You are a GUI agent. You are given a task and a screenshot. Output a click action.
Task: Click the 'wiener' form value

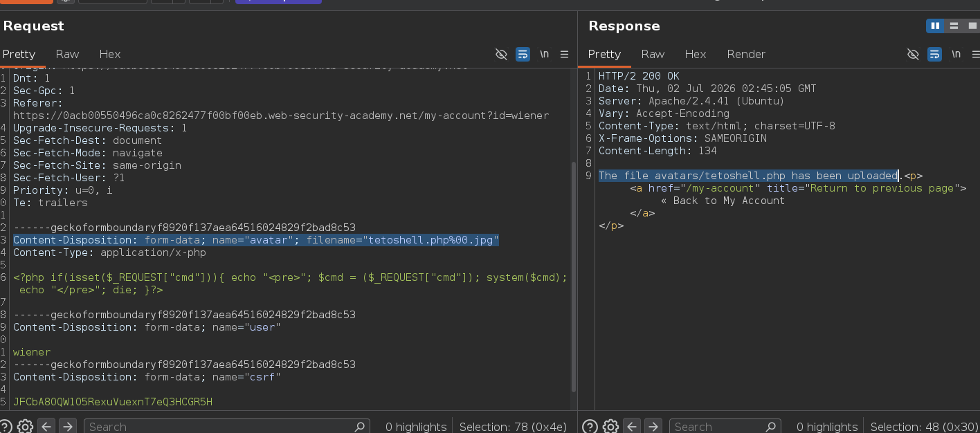click(32, 352)
